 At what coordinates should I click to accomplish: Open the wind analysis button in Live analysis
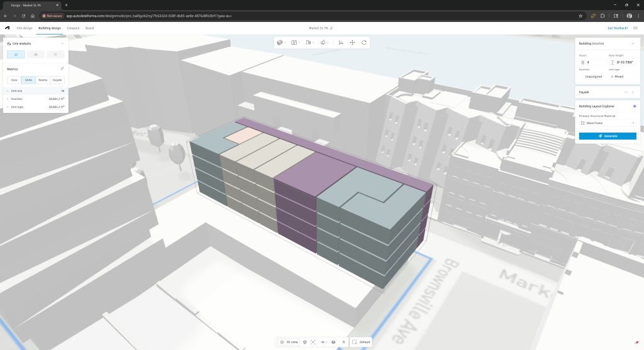pos(35,55)
